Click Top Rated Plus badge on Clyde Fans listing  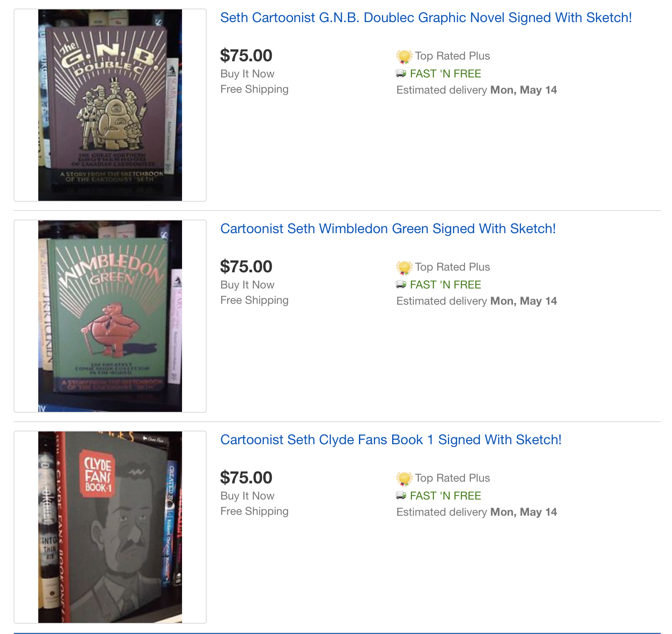(404, 478)
